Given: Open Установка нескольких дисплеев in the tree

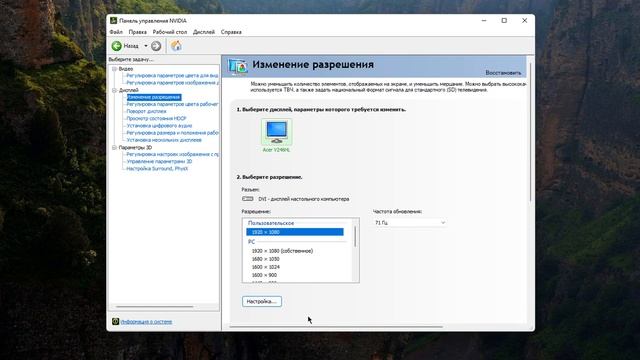Looking at the screenshot, I should 164,140.
